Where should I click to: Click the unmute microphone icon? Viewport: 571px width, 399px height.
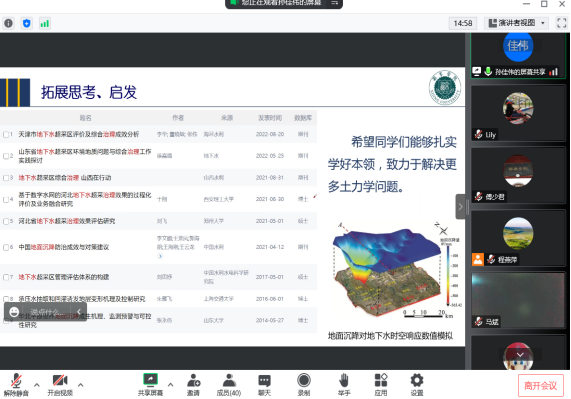tap(16, 381)
